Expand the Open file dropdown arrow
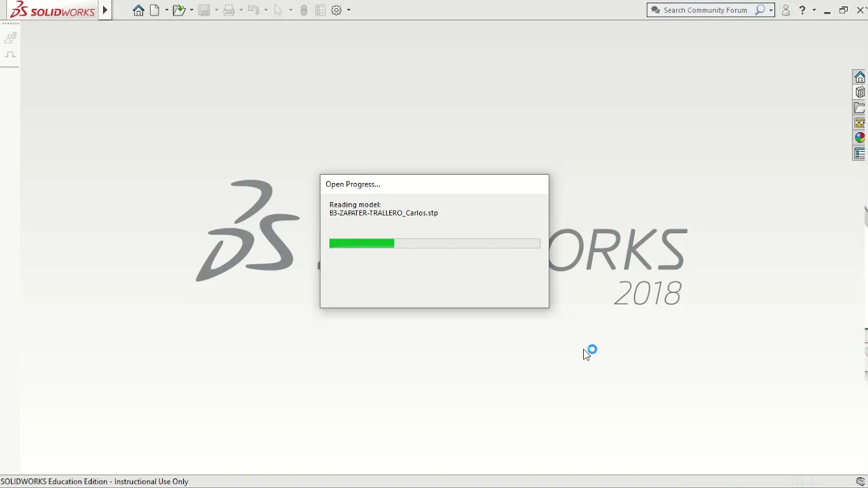Image resolution: width=868 pixels, height=488 pixels. pyautogui.click(x=191, y=10)
